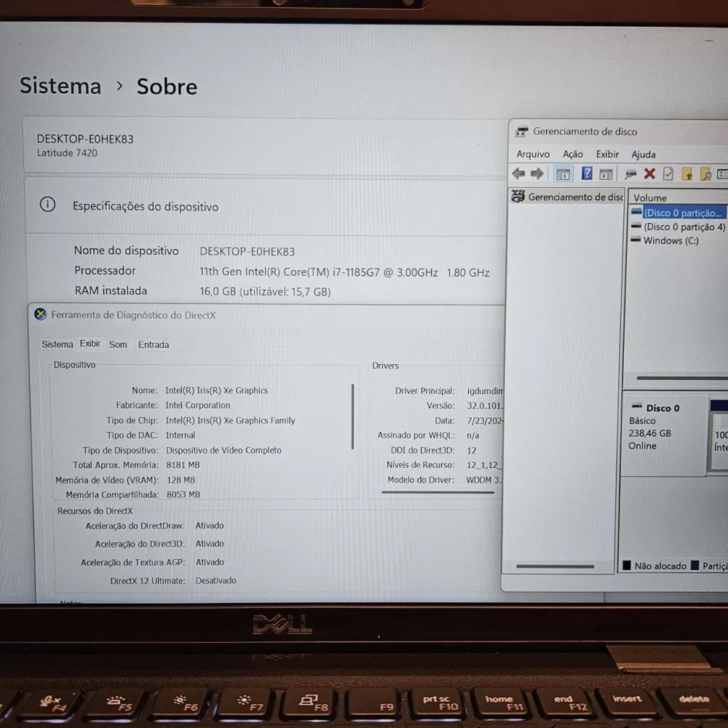Viewport: 728px width, 728px height.
Task: Open the Ação menu
Action: pyautogui.click(x=572, y=154)
